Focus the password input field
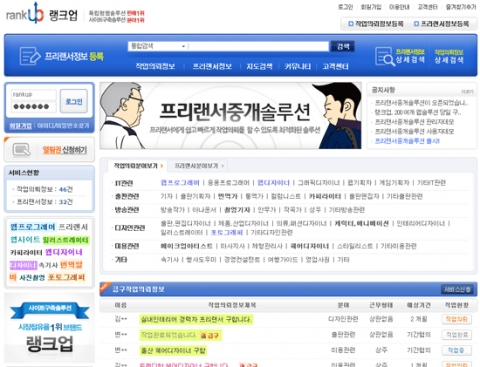480x367 pixels. [x=33, y=107]
